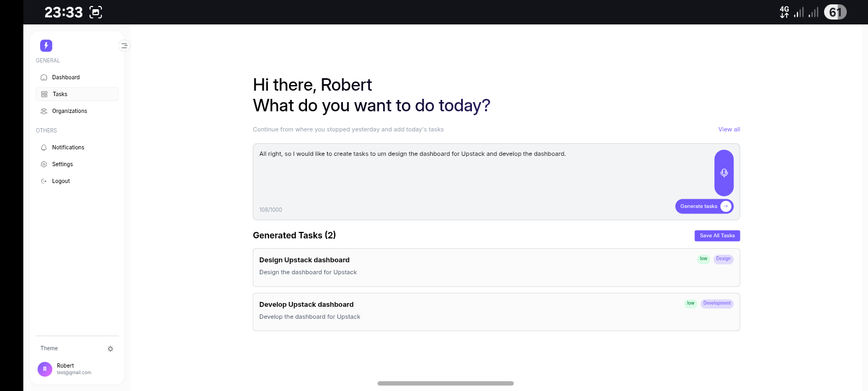868x391 pixels.
Task: Click the 23:33 clock in status bar
Action: click(63, 12)
